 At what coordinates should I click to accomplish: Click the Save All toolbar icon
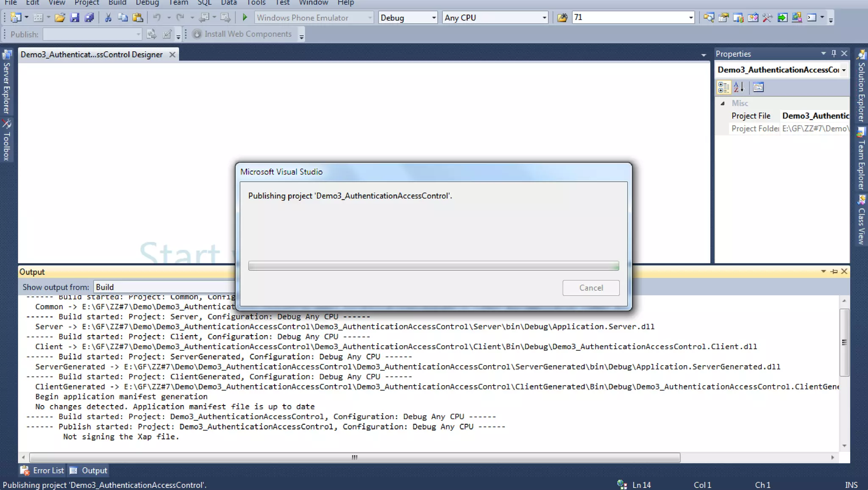coord(89,18)
